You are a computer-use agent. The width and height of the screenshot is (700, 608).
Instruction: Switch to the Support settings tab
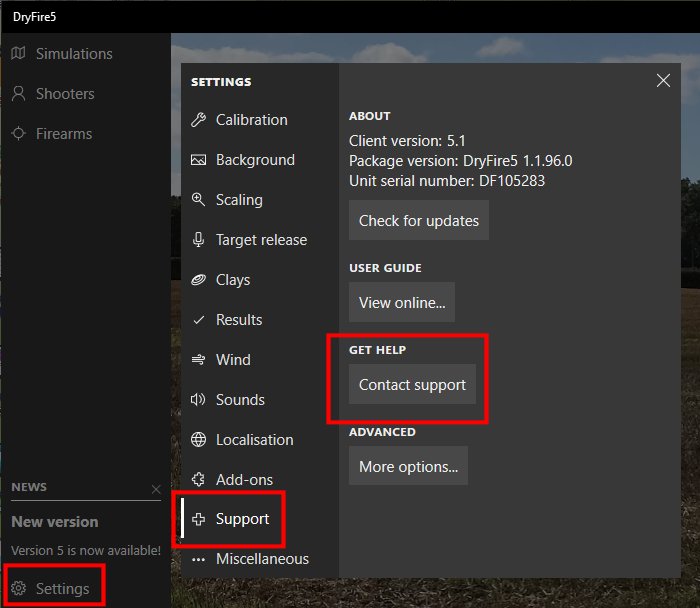tap(242, 519)
